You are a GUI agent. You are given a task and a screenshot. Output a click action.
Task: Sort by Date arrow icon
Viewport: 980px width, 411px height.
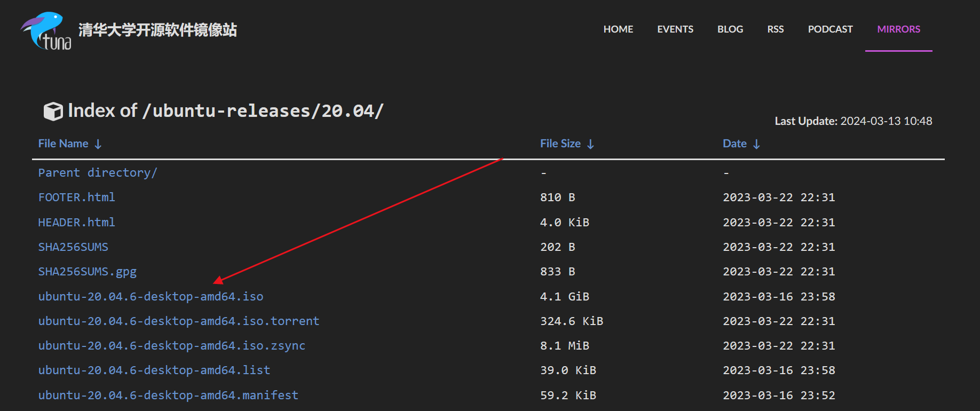point(756,144)
